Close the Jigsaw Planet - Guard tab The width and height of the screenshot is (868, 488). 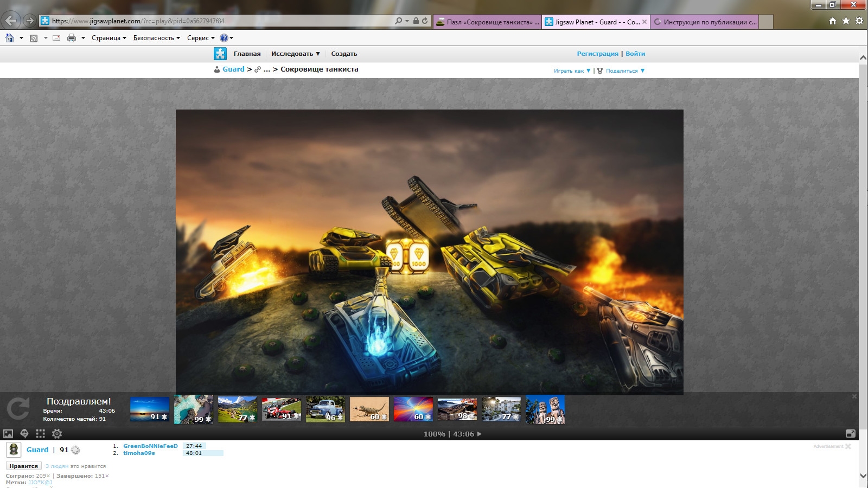(x=644, y=22)
